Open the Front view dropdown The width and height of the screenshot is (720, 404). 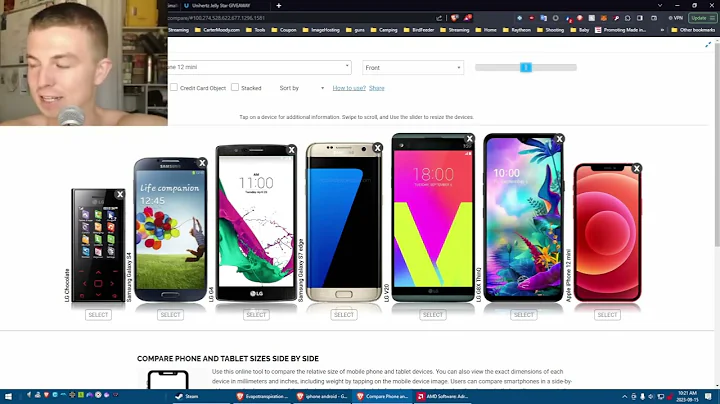coord(413,67)
